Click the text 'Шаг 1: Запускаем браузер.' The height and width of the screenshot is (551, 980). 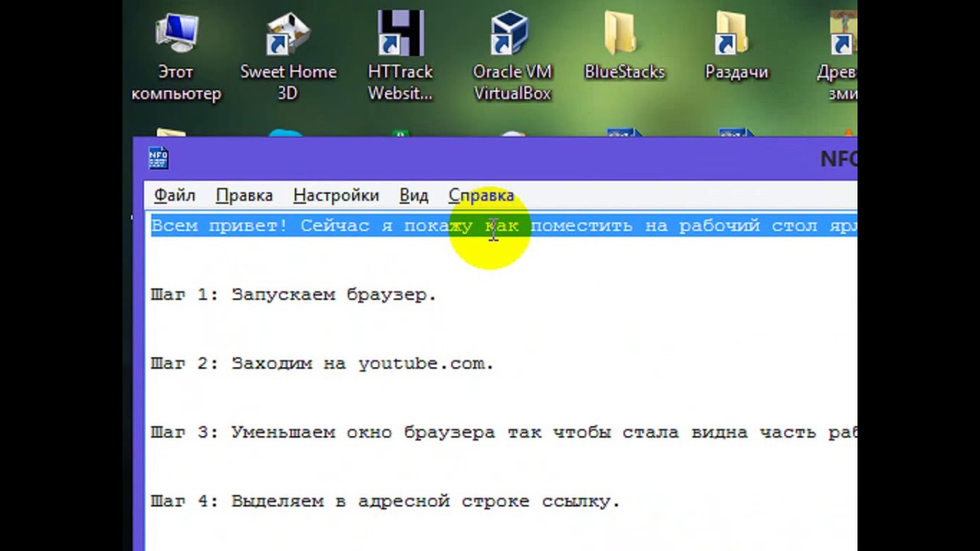point(293,295)
